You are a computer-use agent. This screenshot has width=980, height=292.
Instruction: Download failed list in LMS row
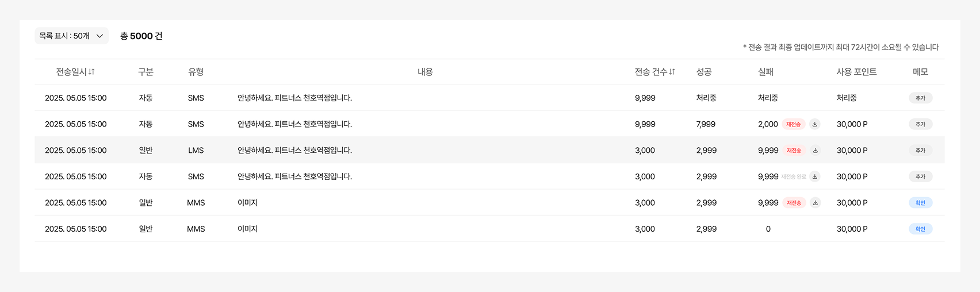tap(815, 151)
